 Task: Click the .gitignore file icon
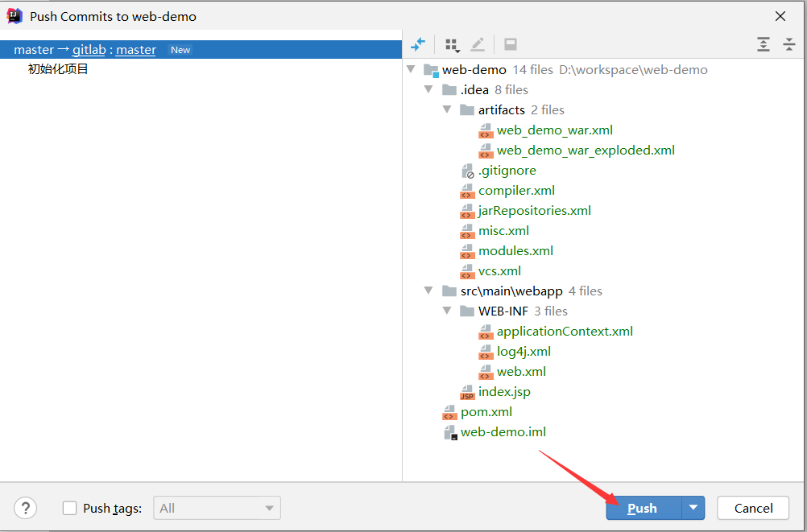point(467,171)
